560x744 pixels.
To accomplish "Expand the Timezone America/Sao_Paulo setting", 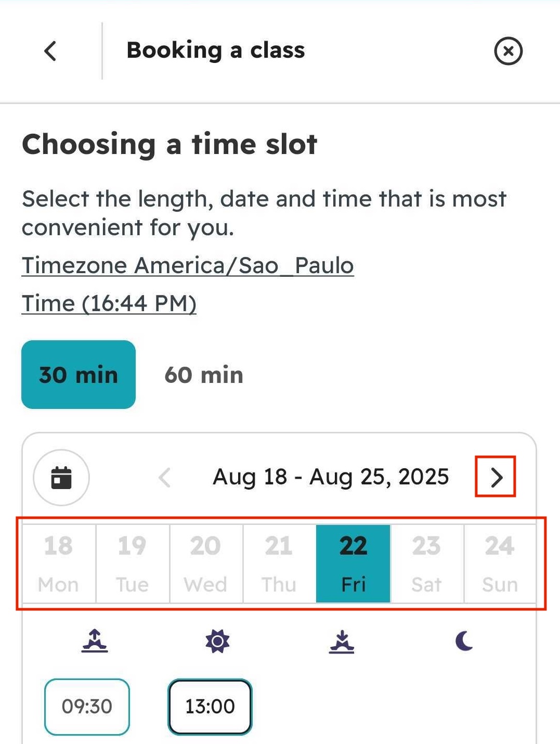I will point(187,265).
